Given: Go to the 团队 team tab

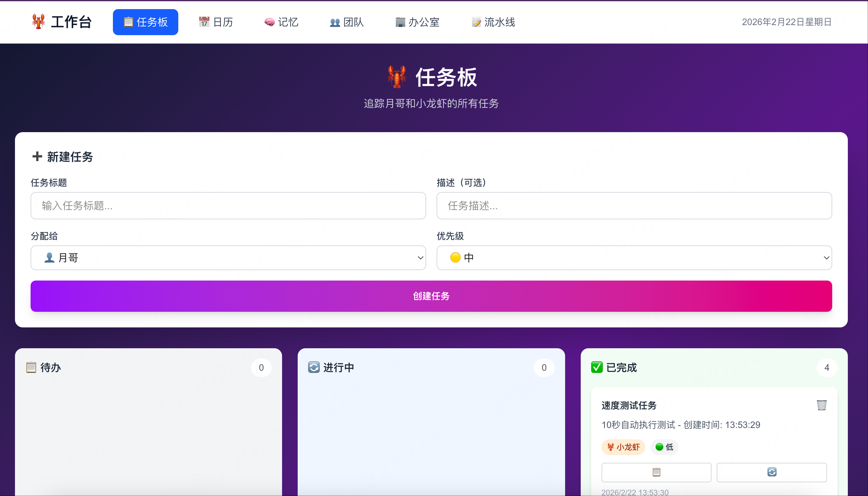Looking at the screenshot, I should [x=347, y=22].
